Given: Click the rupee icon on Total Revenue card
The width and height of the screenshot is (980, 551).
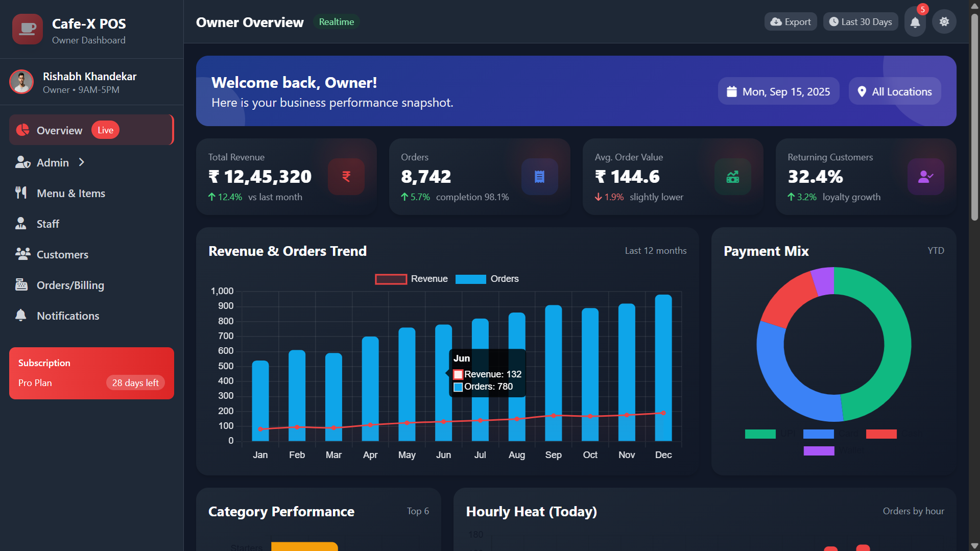Looking at the screenshot, I should click(346, 177).
